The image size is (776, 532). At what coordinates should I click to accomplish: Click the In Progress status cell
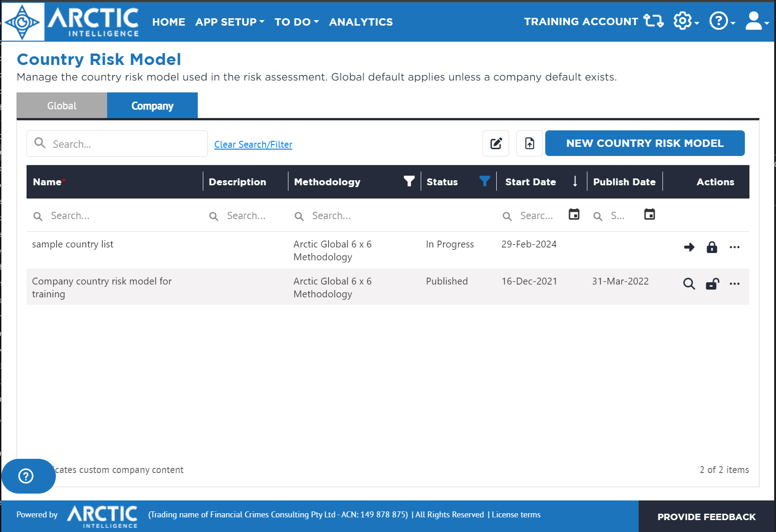[x=450, y=244]
